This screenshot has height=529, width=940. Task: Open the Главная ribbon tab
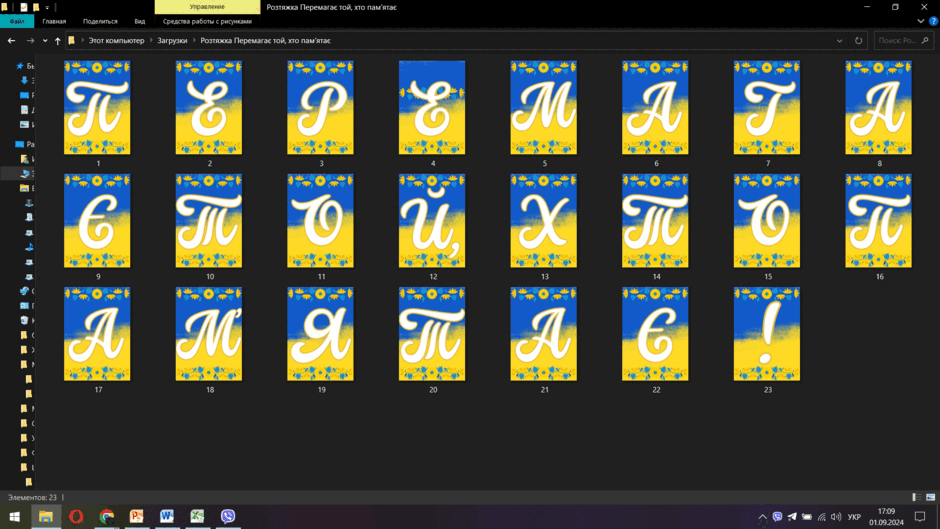[54, 21]
